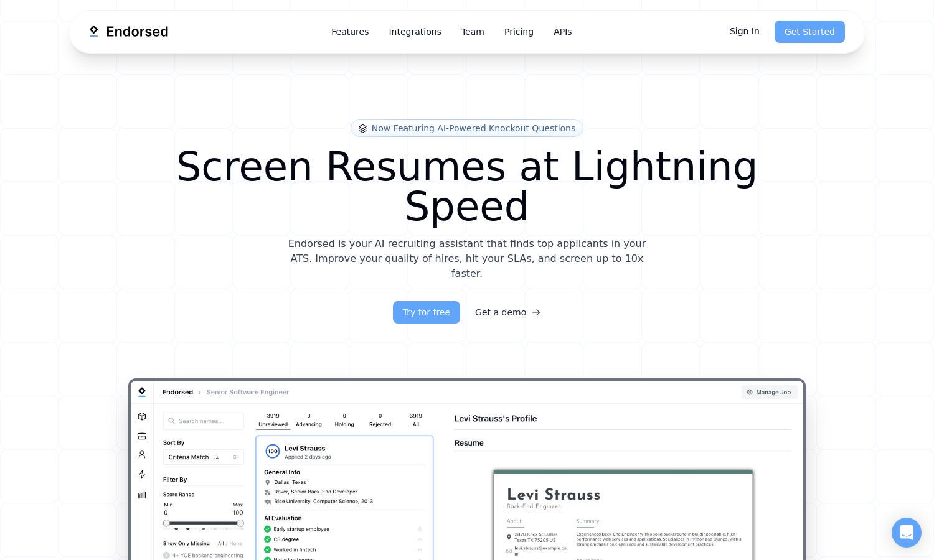Toggle the CS degree check mark
The height and width of the screenshot is (560, 934).
[x=268, y=539]
